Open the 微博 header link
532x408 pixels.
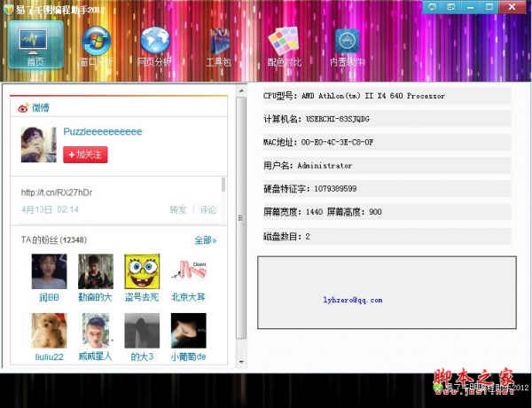41,108
